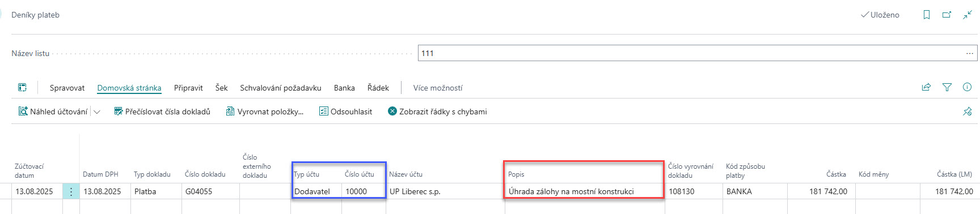Open the information FactBox icon
980x214 pixels.
tap(968, 87)
